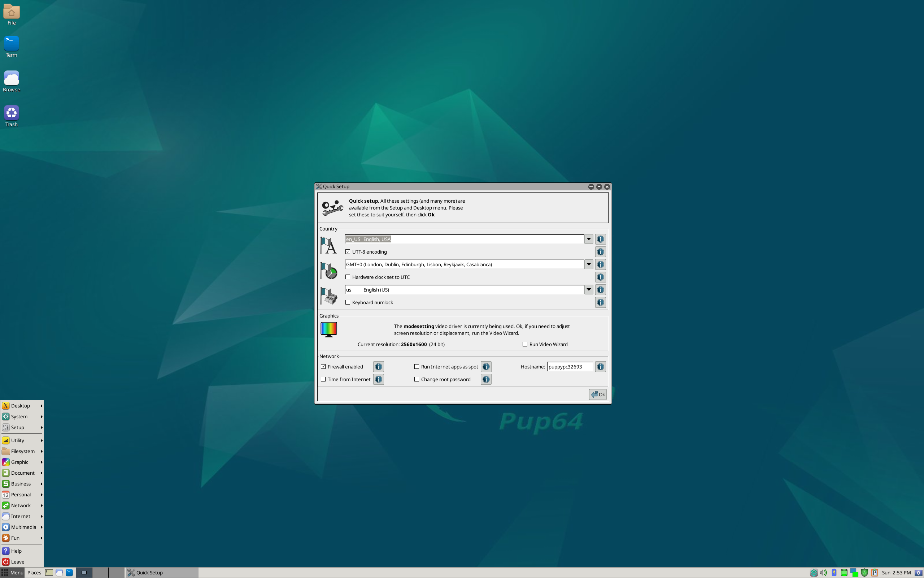This screenshot has height=578, width=924.
Task: Expand the System submenu
Action: [x=22, y=416]
